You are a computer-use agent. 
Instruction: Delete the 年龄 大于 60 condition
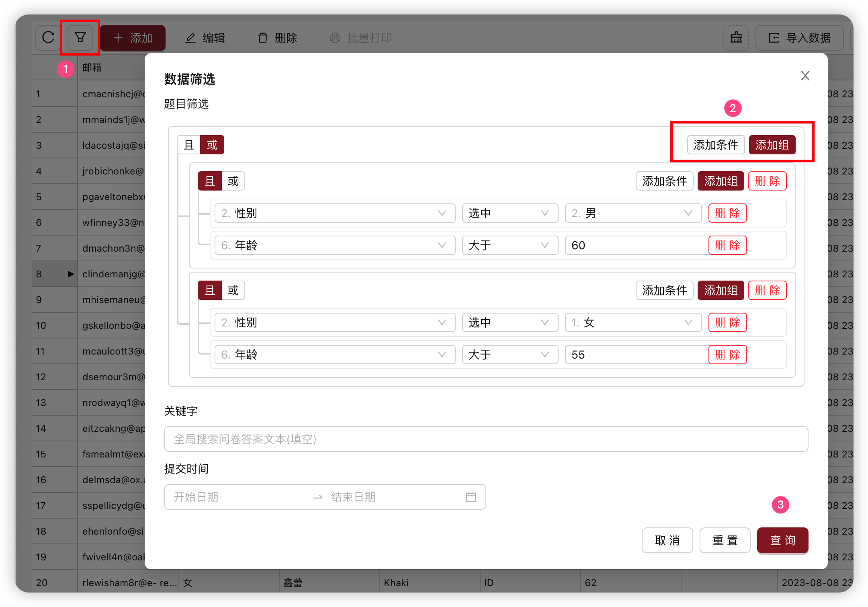(728, 245)
